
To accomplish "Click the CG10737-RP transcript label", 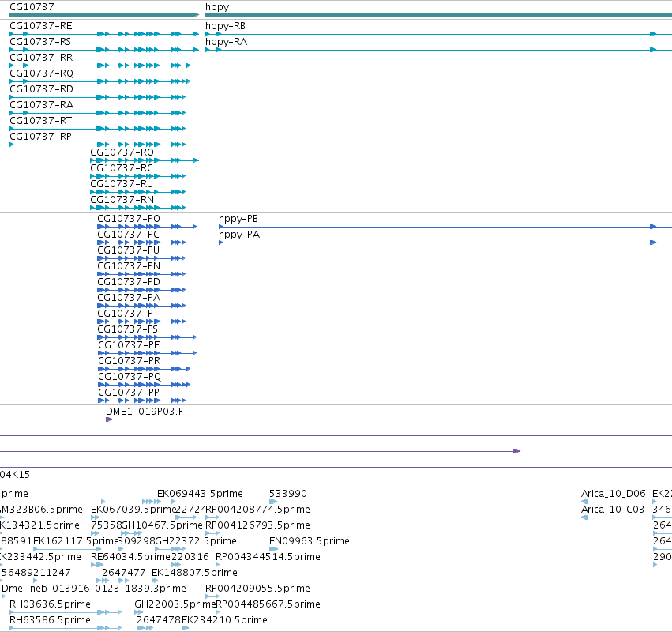I will point(41,137).
